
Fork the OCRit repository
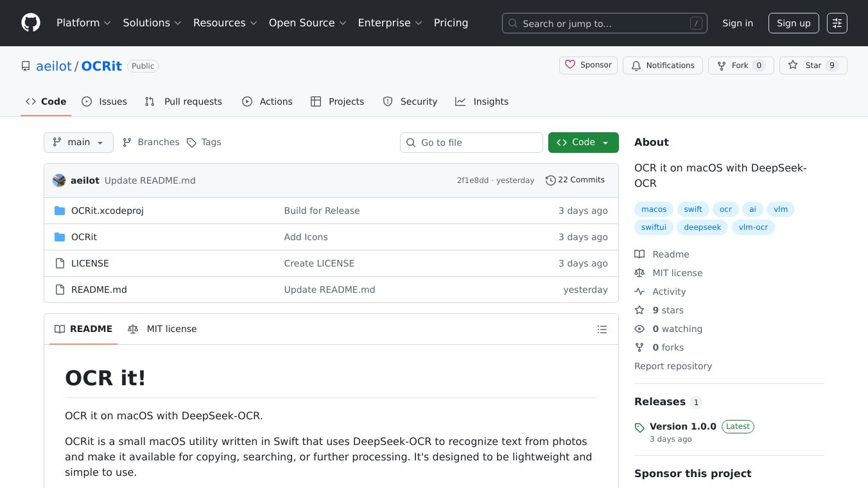(x=740, y=65)
